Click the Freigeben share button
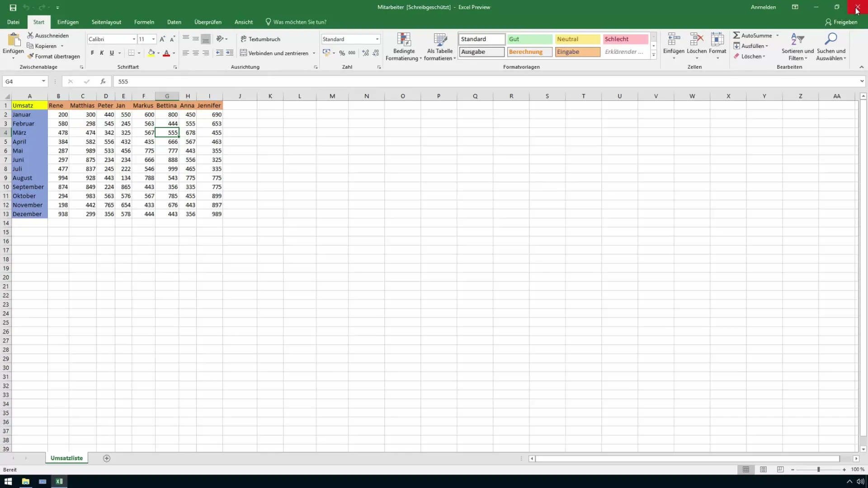 click(x=841, y=22)
